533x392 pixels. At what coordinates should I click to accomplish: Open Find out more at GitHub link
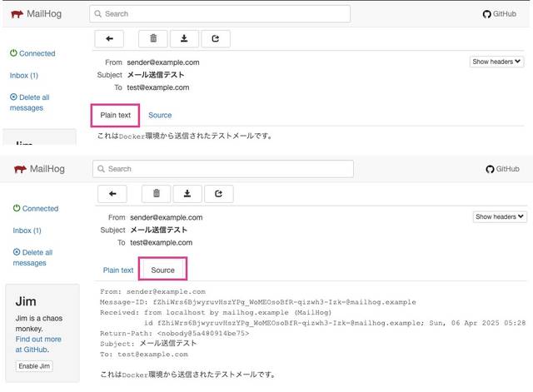[38, 344]
